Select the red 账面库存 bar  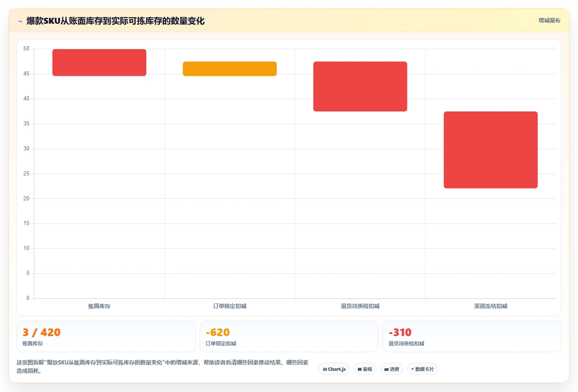[99, 63]
